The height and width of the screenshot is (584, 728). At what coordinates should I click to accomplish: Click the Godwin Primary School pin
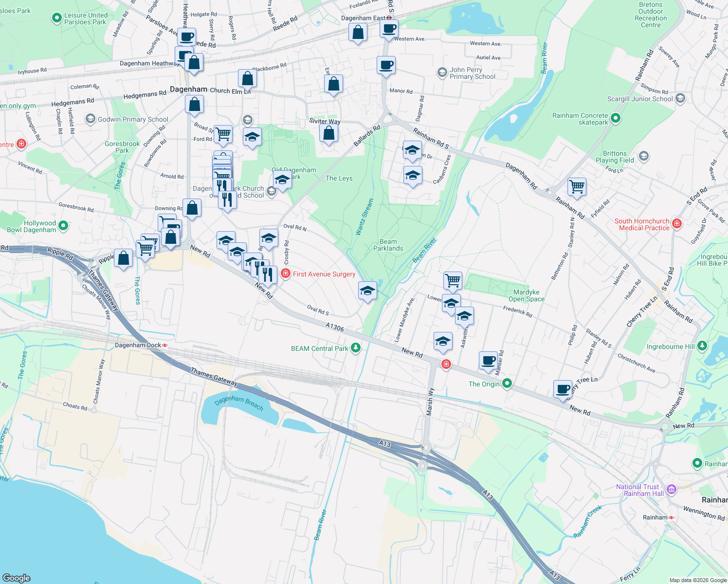(x=90, y=119)
